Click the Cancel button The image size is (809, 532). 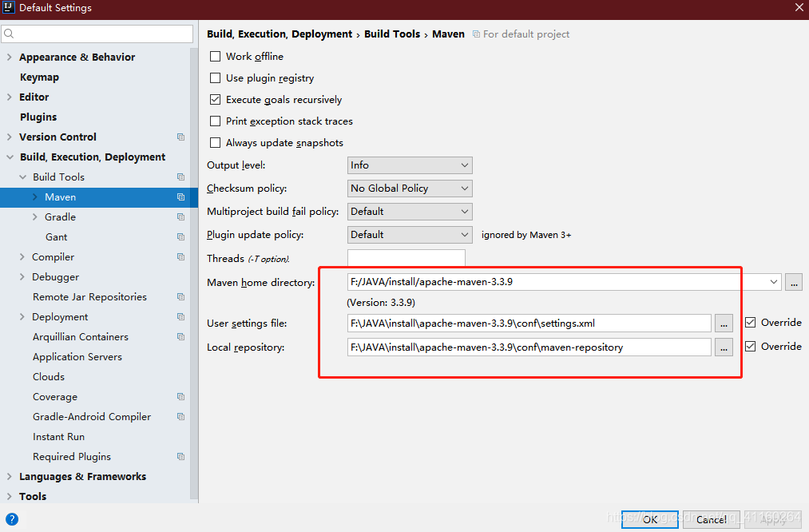pyautogui.click(x=711, y=519)
